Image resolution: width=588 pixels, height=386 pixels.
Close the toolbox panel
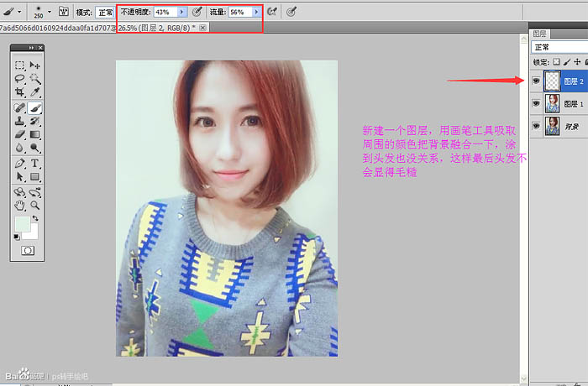tap(40, 48)
